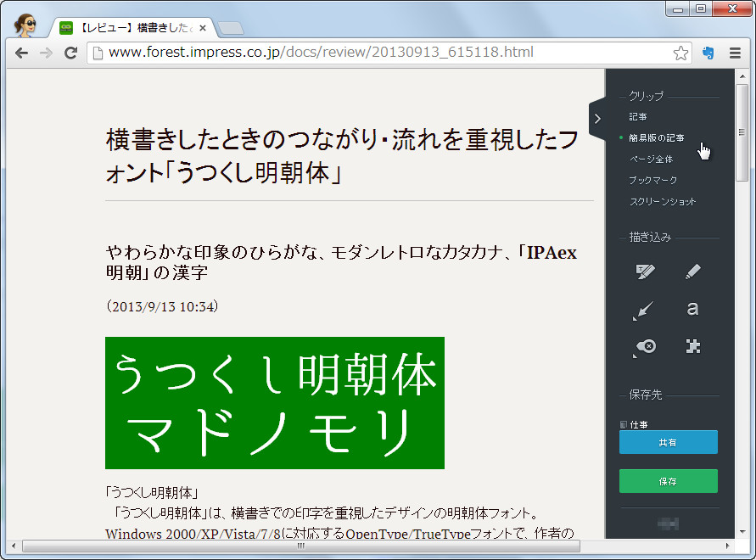Switch clip mode to 記事 (Article)

tap(638, 116)
